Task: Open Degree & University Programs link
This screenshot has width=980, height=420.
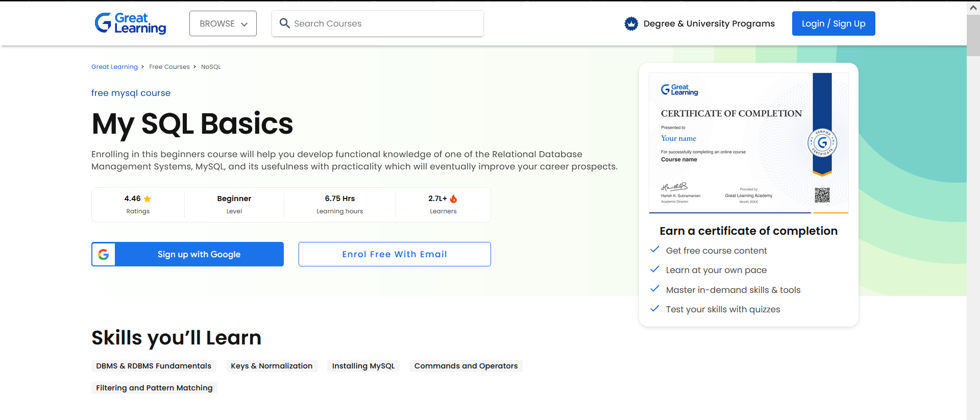Action: tap(709, 23)
